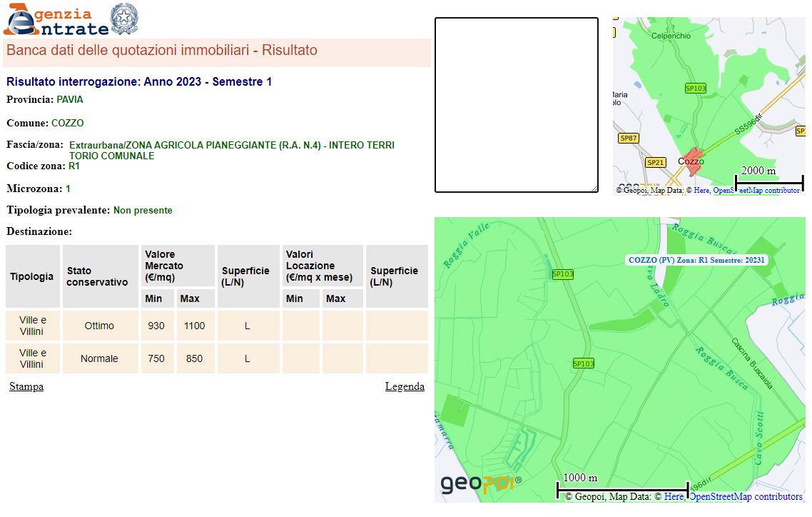Click the SP87 road badge on overview map
This screenshot has width=812, height=517.
pos(628,138)
